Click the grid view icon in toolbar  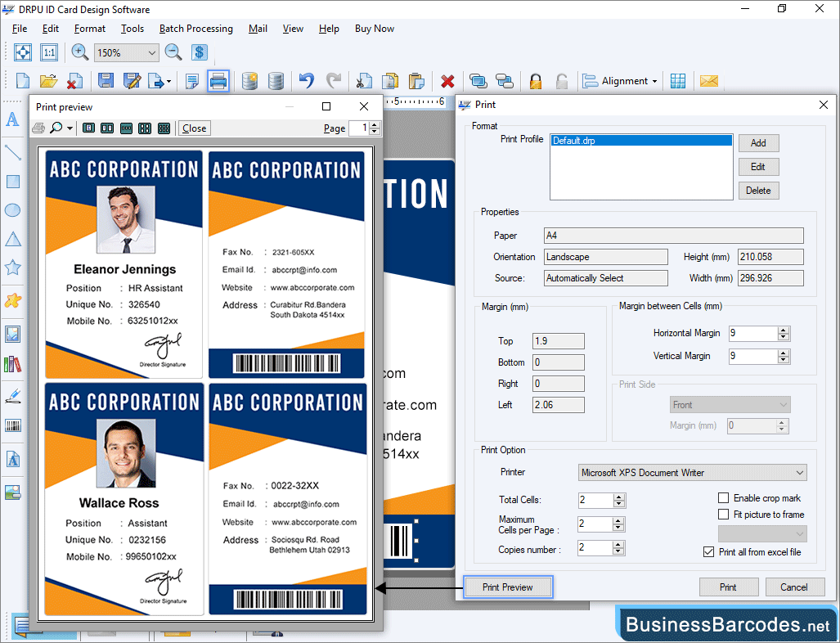pyautogui.click(x=678, y=81)
